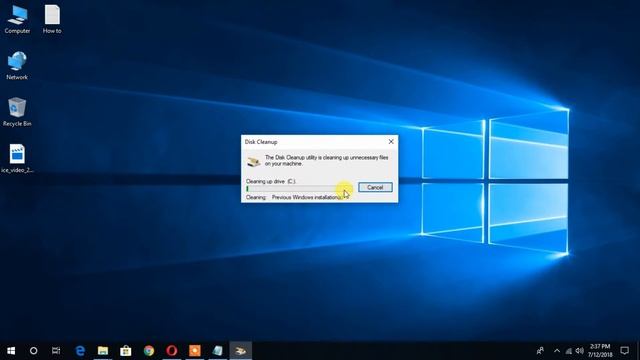Open network status tray icon
Viewport: 640px width, 360px height.
tap(569, 351)
